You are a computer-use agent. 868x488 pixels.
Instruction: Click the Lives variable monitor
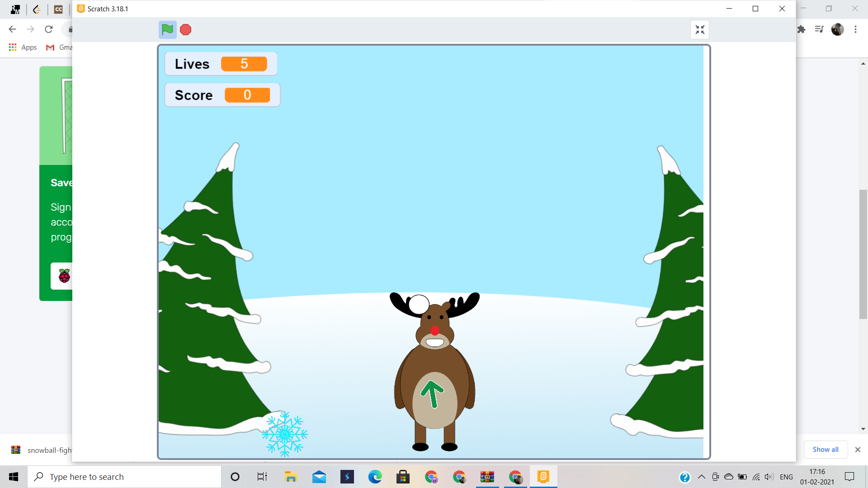[x=221, y=64]
